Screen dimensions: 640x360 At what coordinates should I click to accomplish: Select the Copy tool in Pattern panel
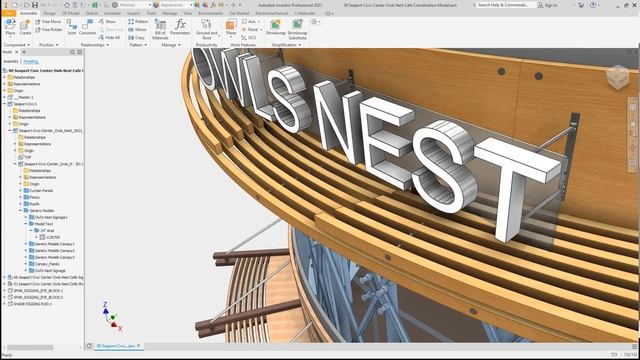(136, 38)
